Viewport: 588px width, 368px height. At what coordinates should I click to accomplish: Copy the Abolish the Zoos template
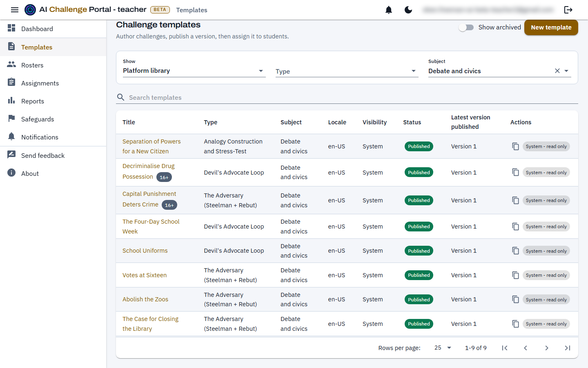tap(516, 299)
